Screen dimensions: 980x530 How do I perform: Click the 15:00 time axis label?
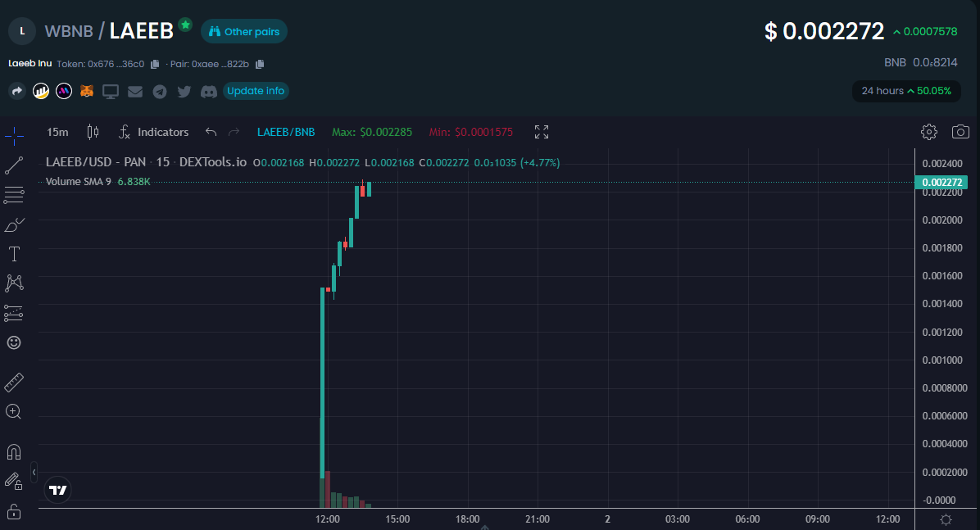pyautogui.click(x=397, y=519)
